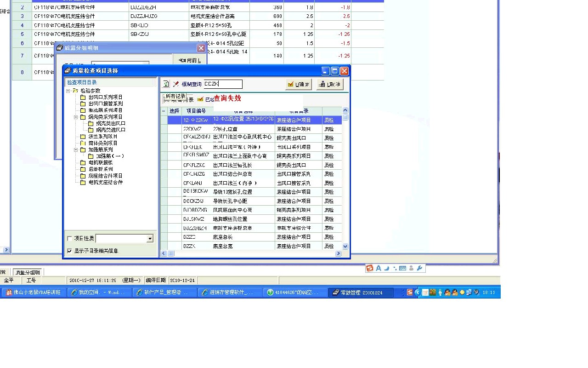
Task: Collapse the 蜗壳类系列项目 tree node
Action: pos(76,117)
